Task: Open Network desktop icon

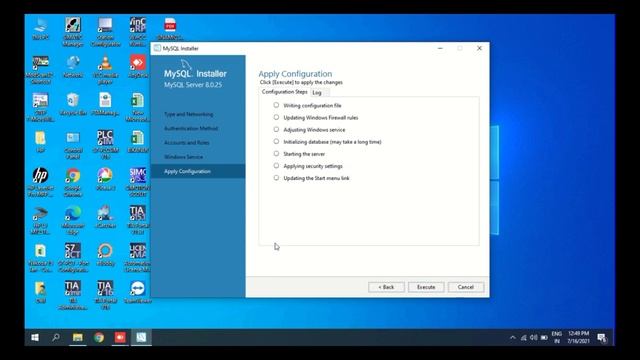Action: coord(73,66)
